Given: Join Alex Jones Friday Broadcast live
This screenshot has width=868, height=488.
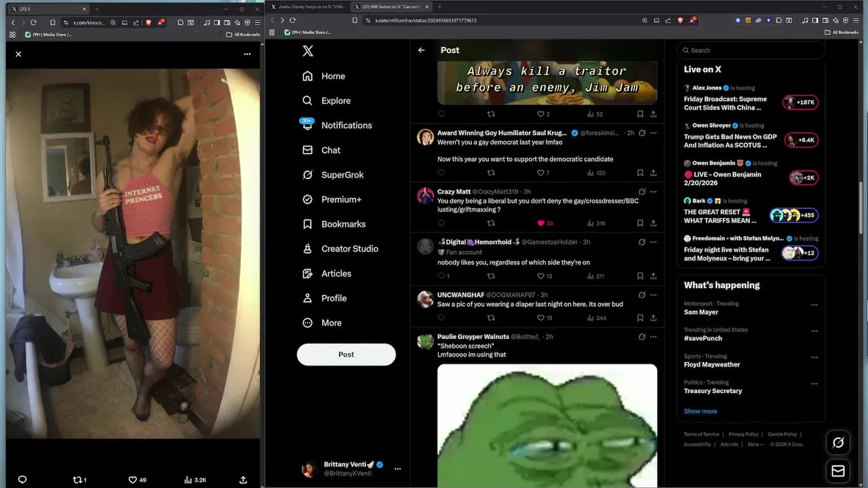Looking at the screenshot, I should tap(801, 102).
